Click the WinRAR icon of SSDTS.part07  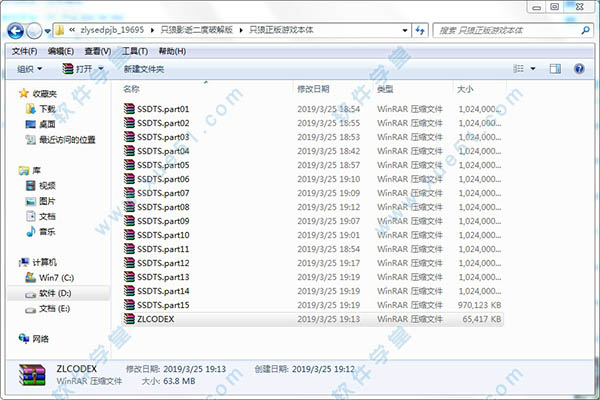130,193
